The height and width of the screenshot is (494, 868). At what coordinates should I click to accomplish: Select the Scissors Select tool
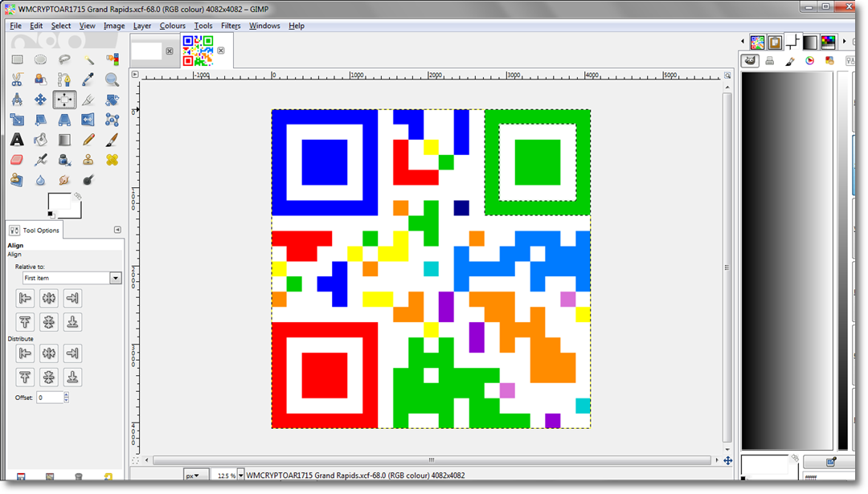pos(17,80)
